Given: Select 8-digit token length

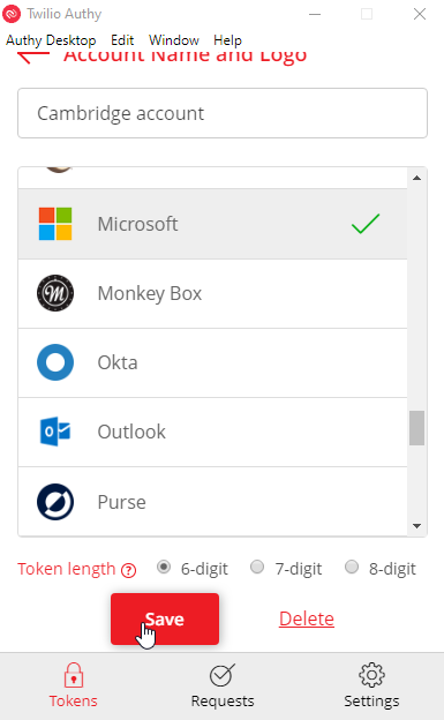Looking at the screenshot, I should 352,567.
